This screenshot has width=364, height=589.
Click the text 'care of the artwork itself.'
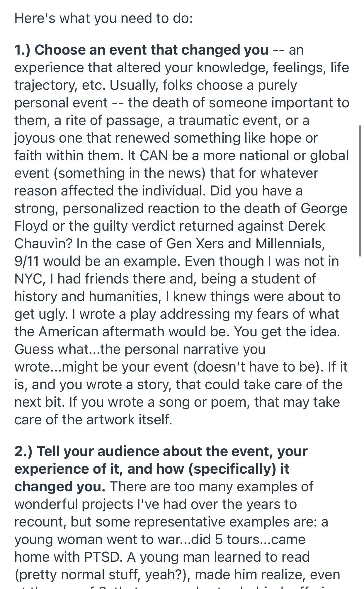[93, 420]
